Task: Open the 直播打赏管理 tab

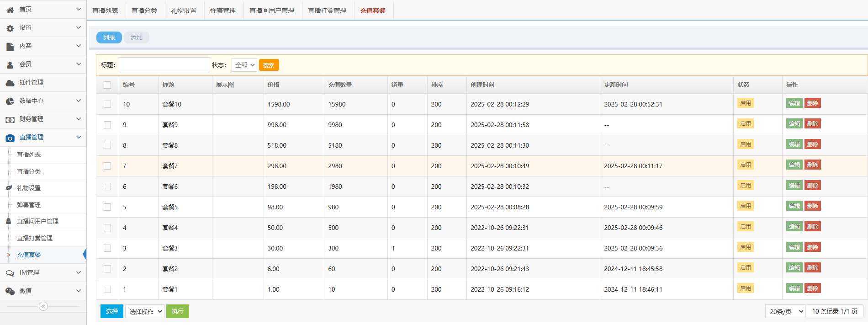Action: point(327,11)
